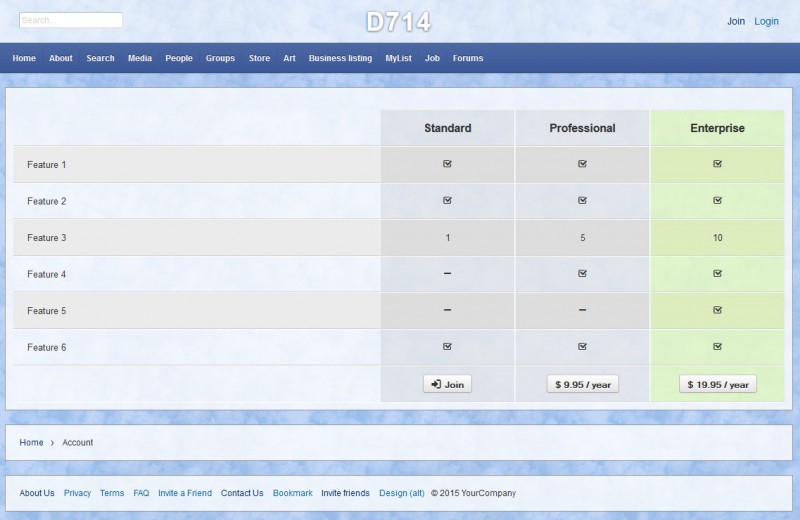
Task: Click the D714 site logo
Action: click(398, 22)
